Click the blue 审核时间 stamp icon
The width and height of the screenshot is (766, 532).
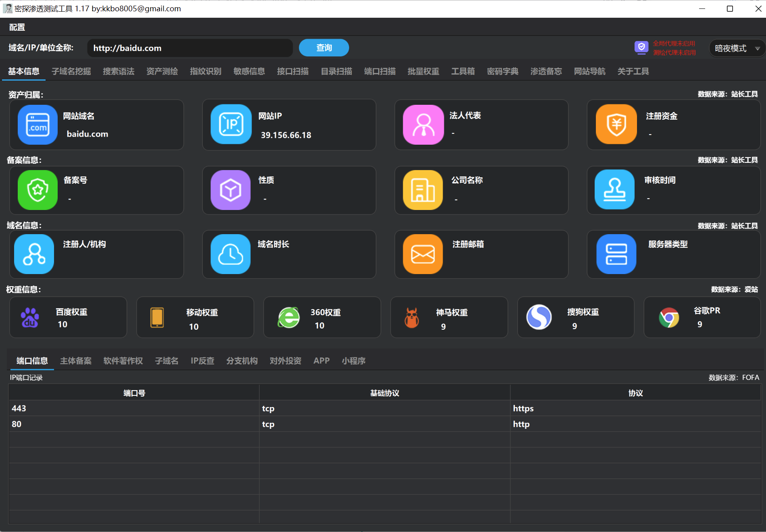615,189
